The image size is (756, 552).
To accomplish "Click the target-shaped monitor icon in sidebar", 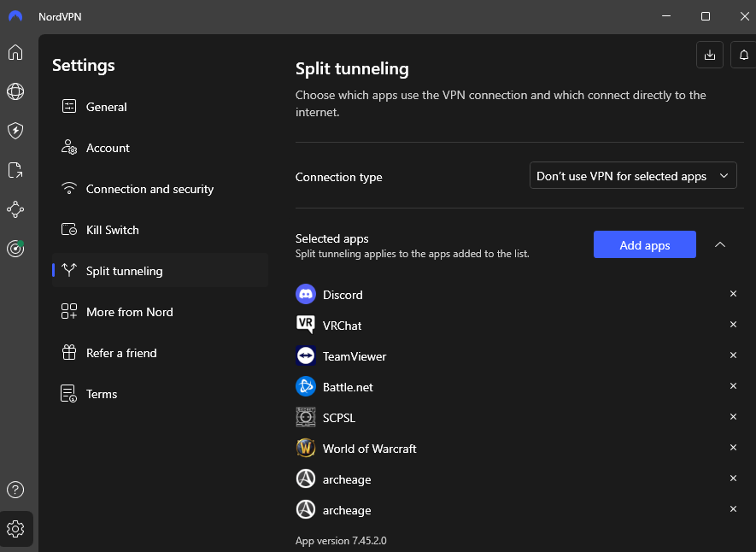I will tap(15, 249).
